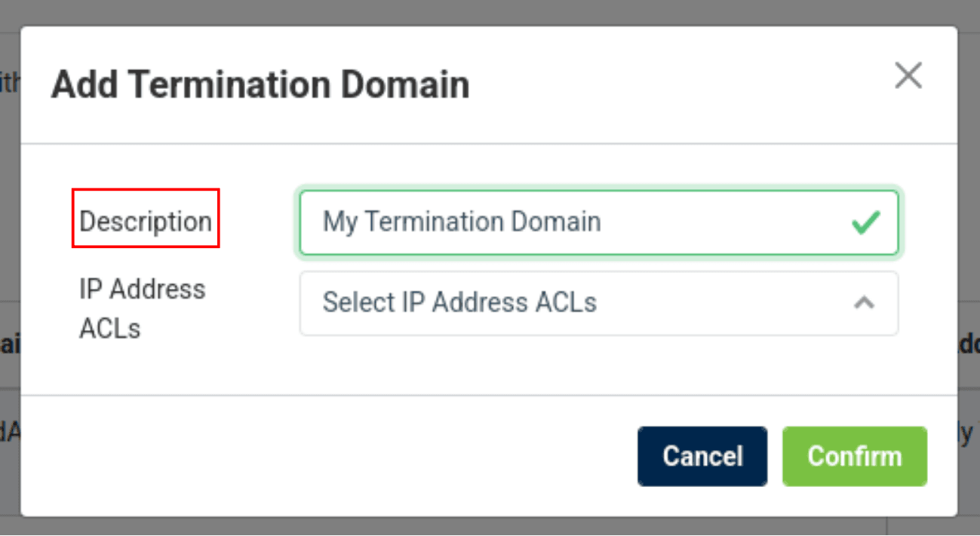Click the Description field label
Viewport: 980px width, 536px height.
(146, 222)
